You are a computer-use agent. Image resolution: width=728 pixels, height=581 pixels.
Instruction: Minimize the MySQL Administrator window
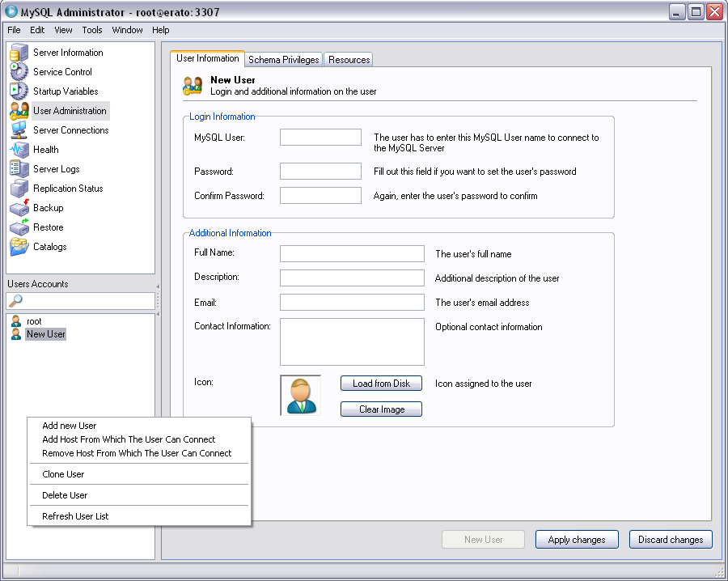click(x=677, y=11)
